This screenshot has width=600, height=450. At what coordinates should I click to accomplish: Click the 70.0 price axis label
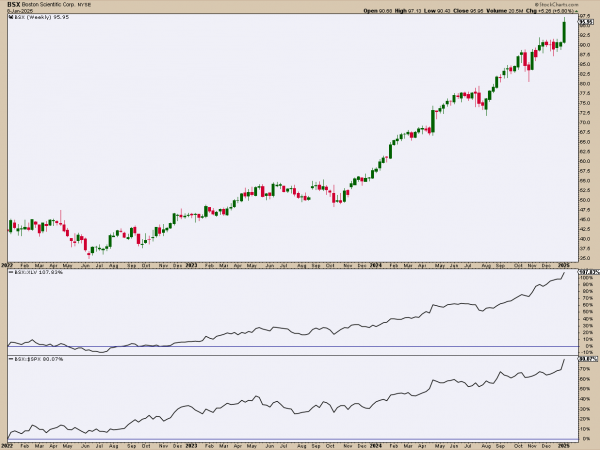584,122
